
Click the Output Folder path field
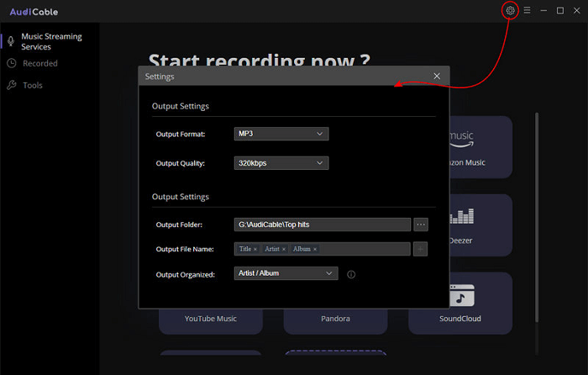(x=322, y=224)
